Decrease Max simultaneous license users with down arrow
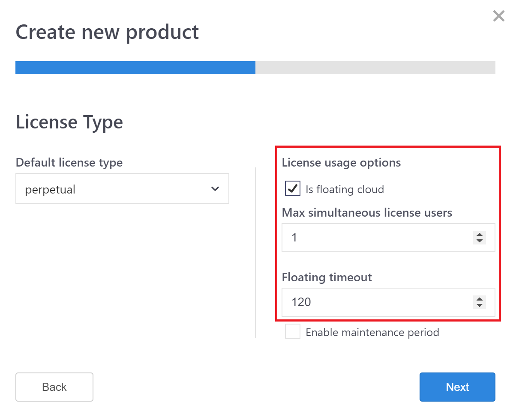Viewport: 507px width, 420px height. point(480,241)
